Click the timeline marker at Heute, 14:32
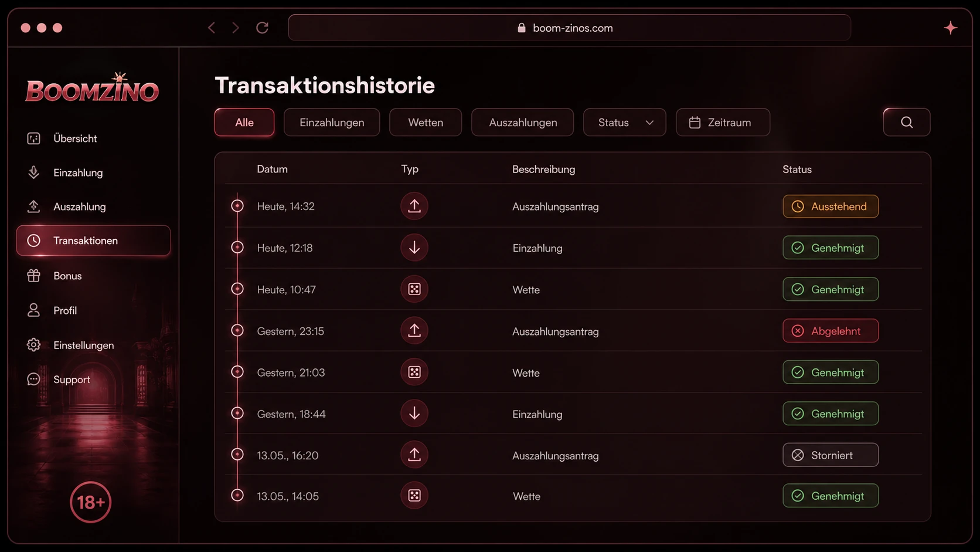The image size is (980, 552). (237, 206)
